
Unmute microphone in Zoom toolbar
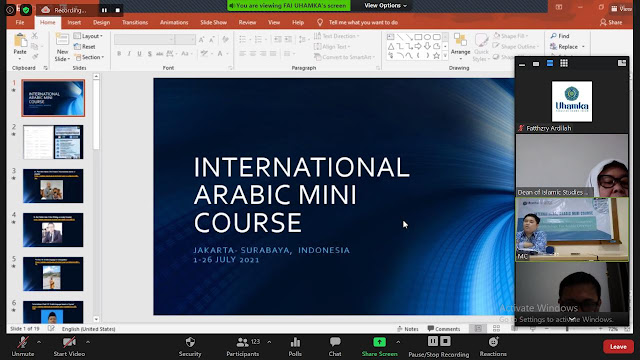23,346
